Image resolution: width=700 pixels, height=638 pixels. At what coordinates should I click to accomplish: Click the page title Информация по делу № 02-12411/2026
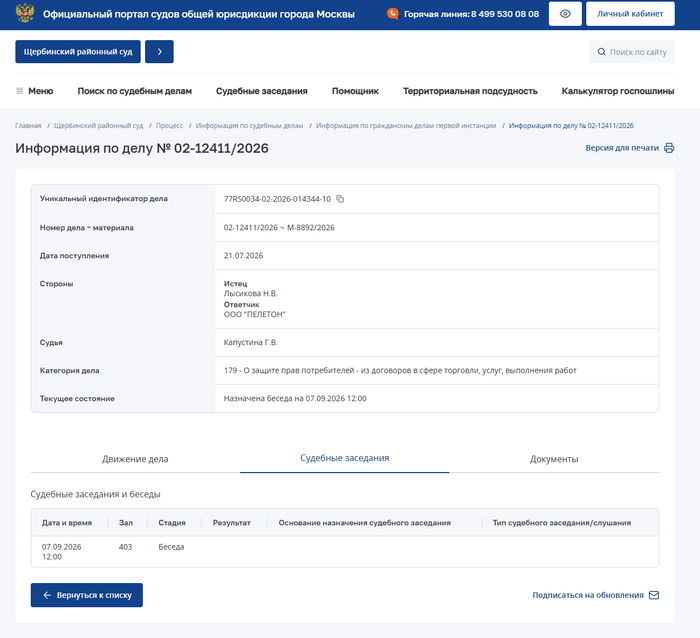tap(142, 148)
